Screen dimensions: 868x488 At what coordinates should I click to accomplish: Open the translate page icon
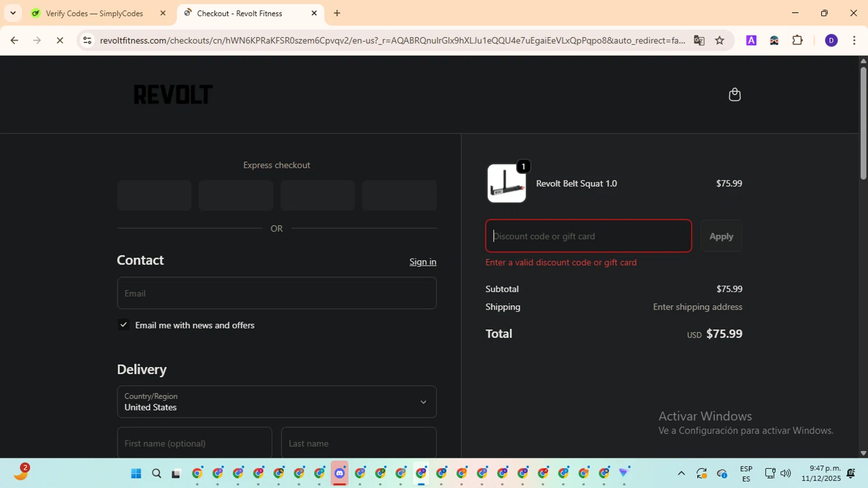[699, 41]
